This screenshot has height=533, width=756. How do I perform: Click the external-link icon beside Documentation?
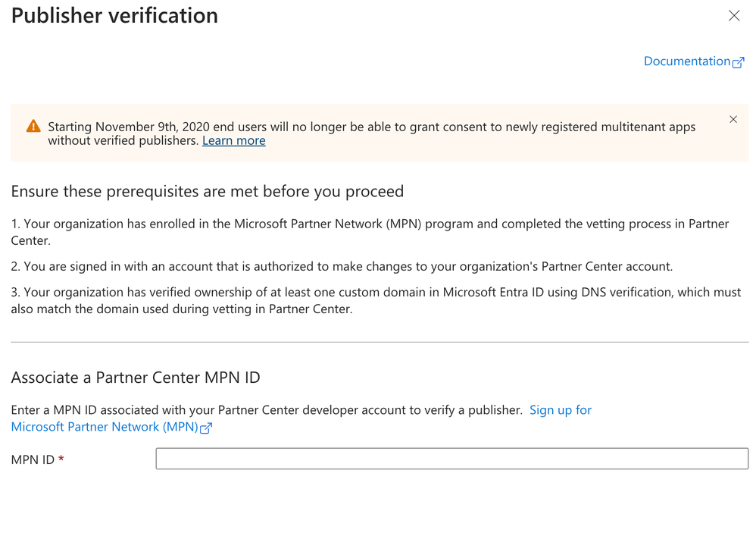click(x=739, y=62)
